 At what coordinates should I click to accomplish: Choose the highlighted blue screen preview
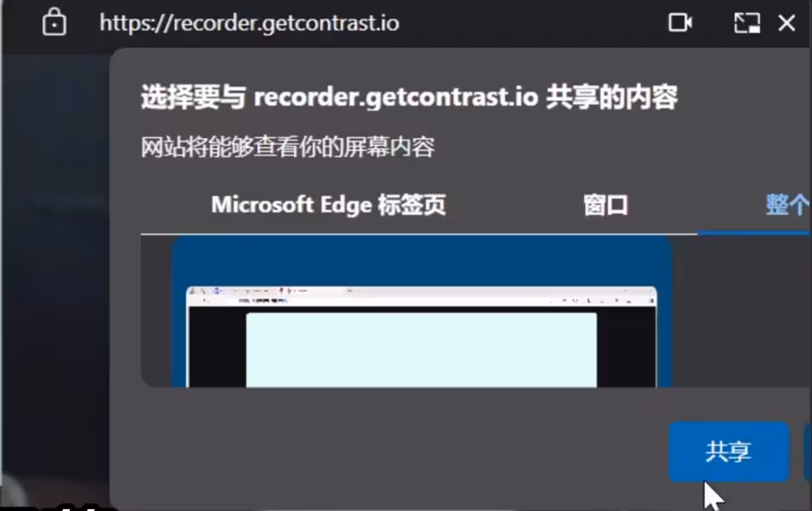(x=422, y=312)
